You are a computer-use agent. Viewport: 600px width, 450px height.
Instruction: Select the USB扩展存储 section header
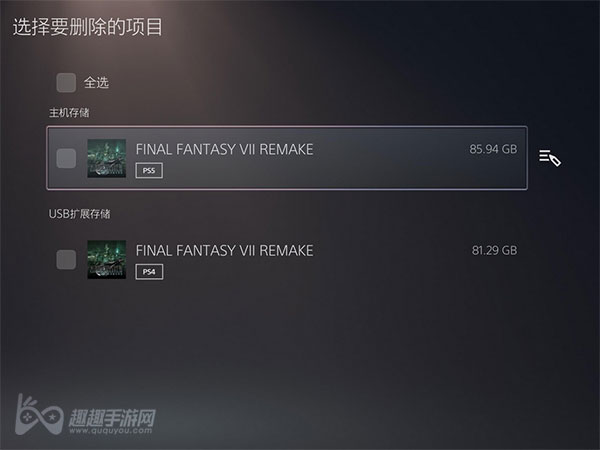point(79,214)
